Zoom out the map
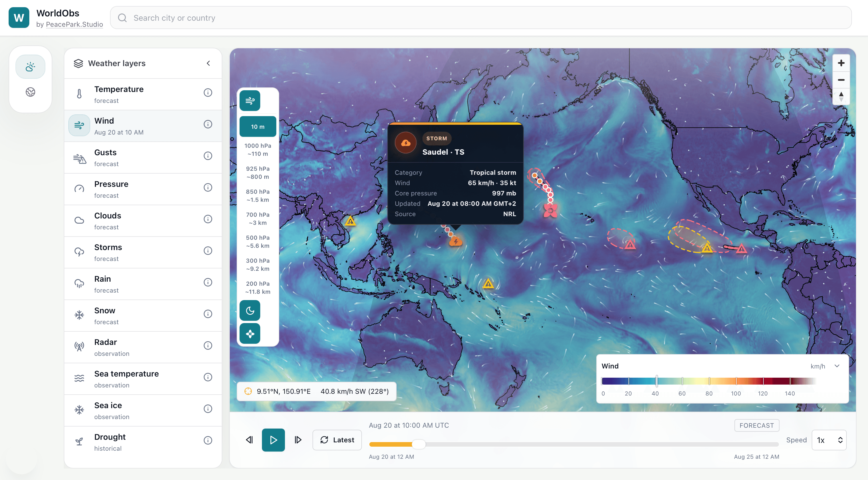 point(841,80)
